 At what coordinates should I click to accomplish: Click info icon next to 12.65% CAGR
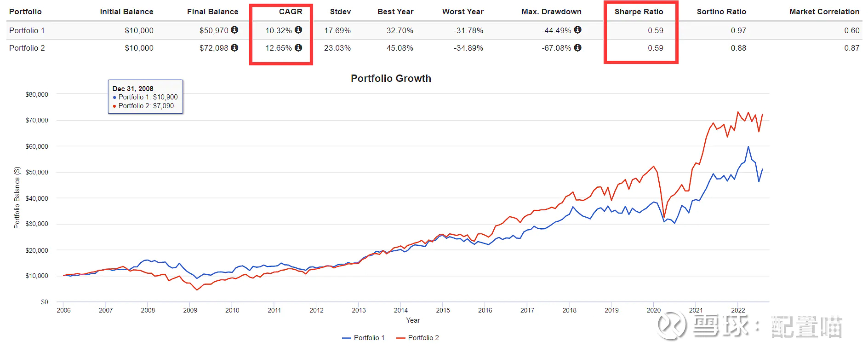(298, 47)
